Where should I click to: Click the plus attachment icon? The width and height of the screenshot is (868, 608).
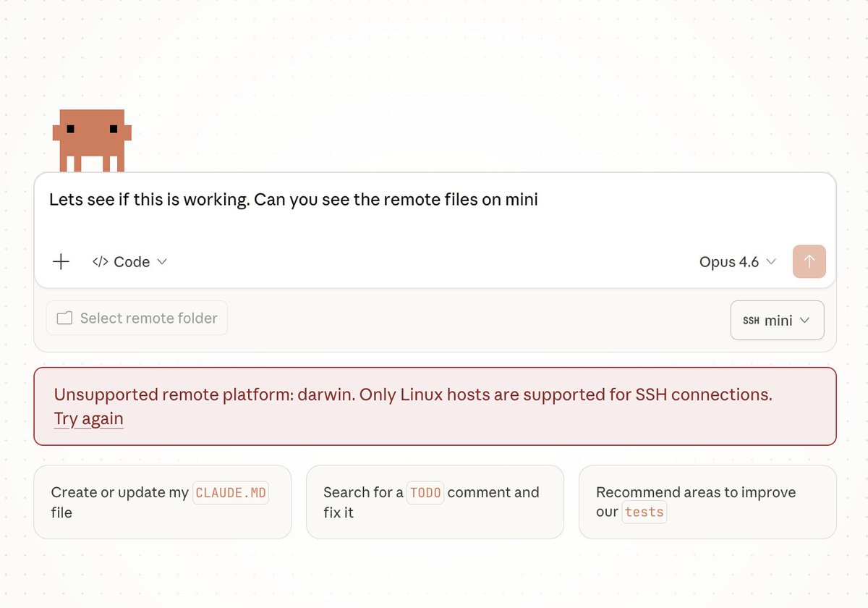tap(61, 262)
